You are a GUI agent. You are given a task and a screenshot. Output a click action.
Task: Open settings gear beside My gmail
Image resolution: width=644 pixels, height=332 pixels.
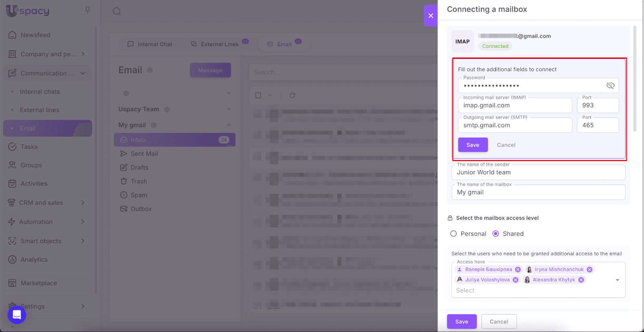154,125
